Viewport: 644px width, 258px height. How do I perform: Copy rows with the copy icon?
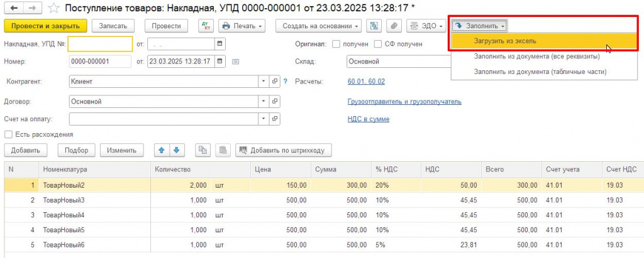[x=203, y=150]
